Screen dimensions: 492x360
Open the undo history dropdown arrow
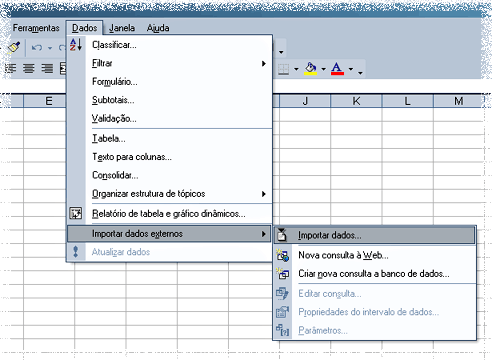click(x=50, y=48)
